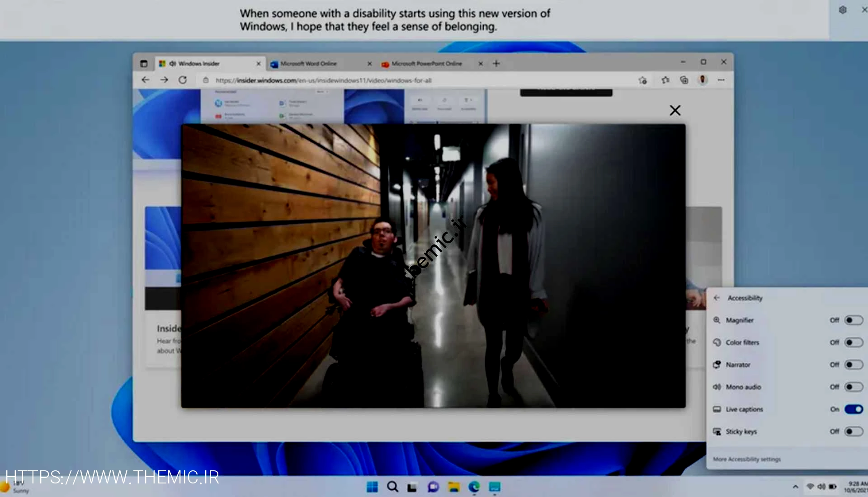Viewport: 868px width, 497px height.
Task: Enable Narrator switch
Action: [x=854, y=365]
